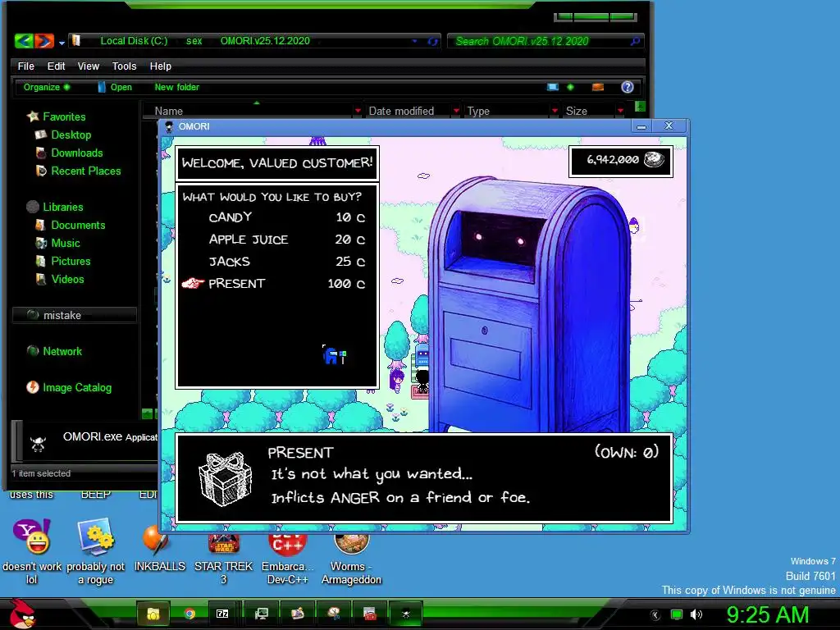Viewport: 840px width, 630px height.
Task: Click the Open toolbar button
Action: pos(115,87)
